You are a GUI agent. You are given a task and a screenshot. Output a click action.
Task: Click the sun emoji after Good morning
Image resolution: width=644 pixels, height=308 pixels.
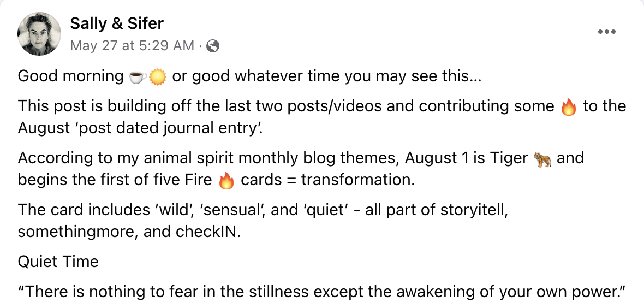pos(157,77)
